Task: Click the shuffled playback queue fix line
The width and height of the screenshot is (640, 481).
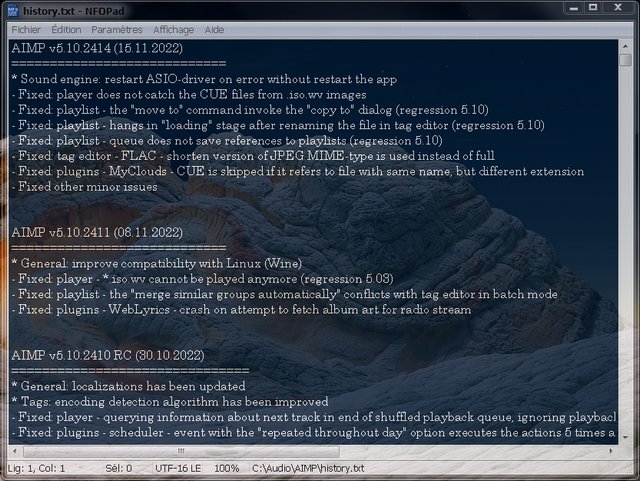Action: coord(314,417)
